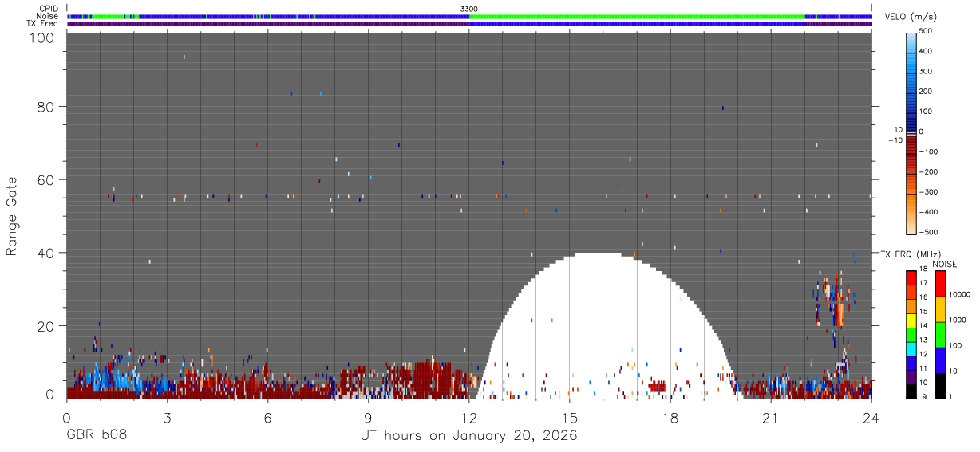This screenshot has width=980, height=452.
Task: Click the Noise row label at top left
Action: coord(48,16)
